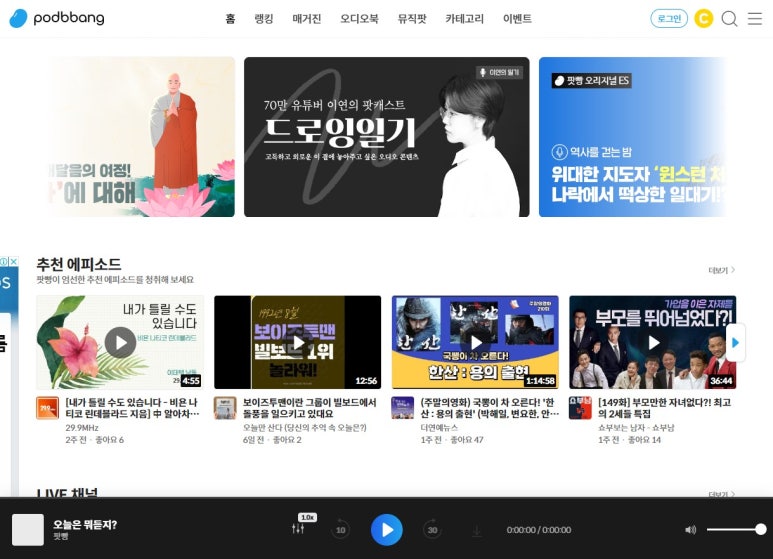Play the 내가 틀릴 수도 있습니다 episode
The height and width of the screenshot is (559, 773).
120,342
